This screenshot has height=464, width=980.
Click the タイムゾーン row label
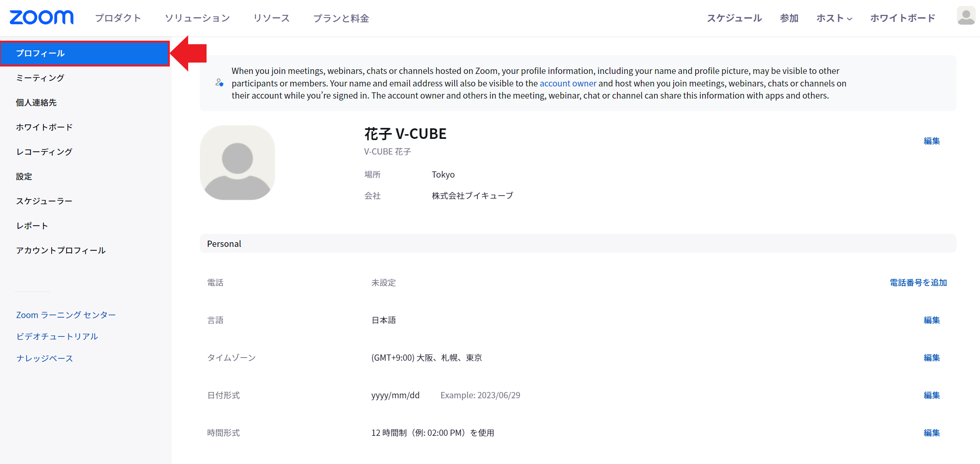point(231,358)
